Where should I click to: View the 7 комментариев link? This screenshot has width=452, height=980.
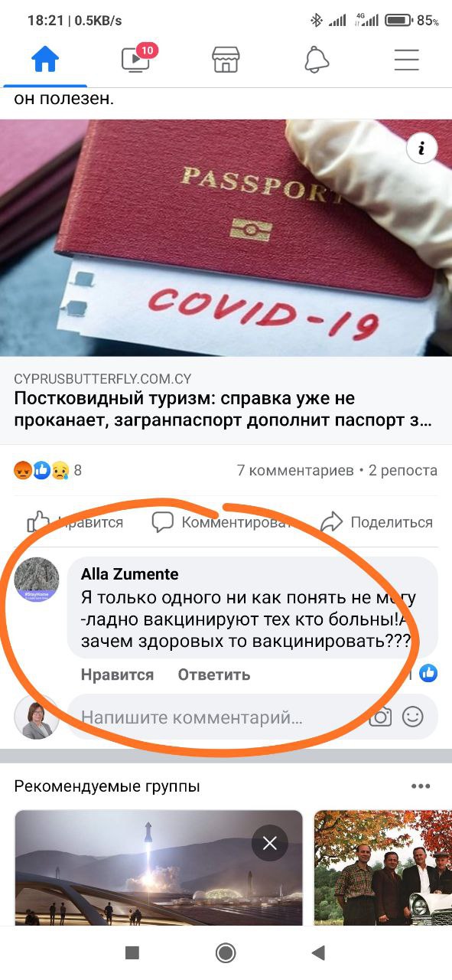[x=295, y=470]
